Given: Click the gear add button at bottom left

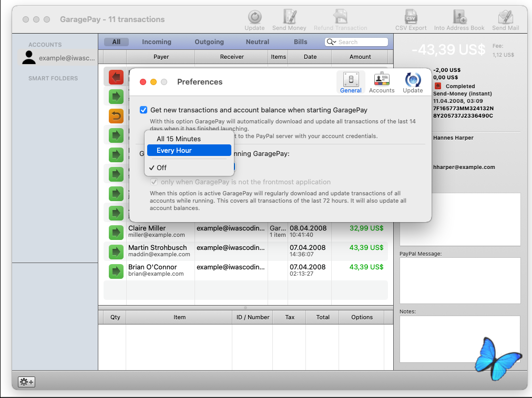Looking at the screenshot, I should [26, 382].
